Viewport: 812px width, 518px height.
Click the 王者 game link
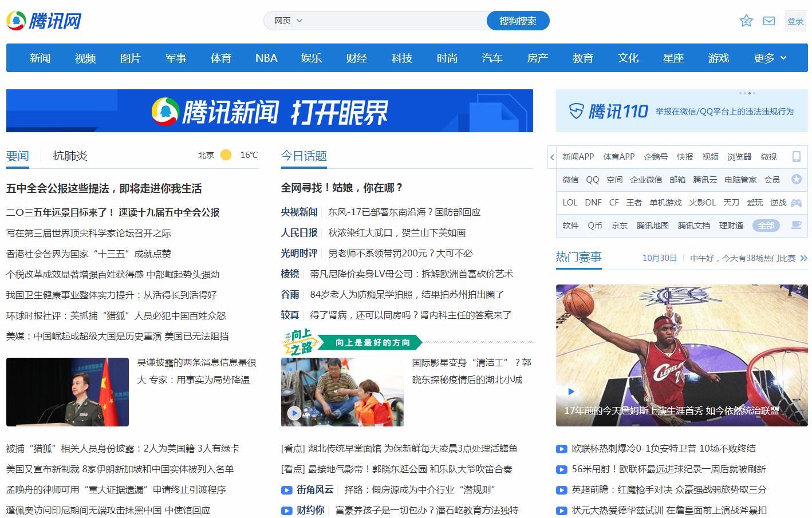(634, 203)
